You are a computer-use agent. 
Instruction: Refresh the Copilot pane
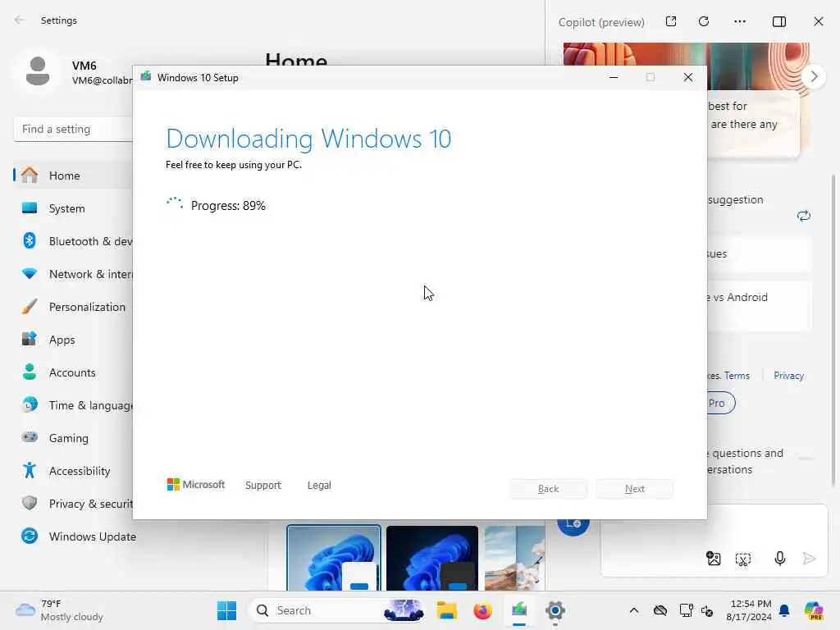tap(704, 21)
